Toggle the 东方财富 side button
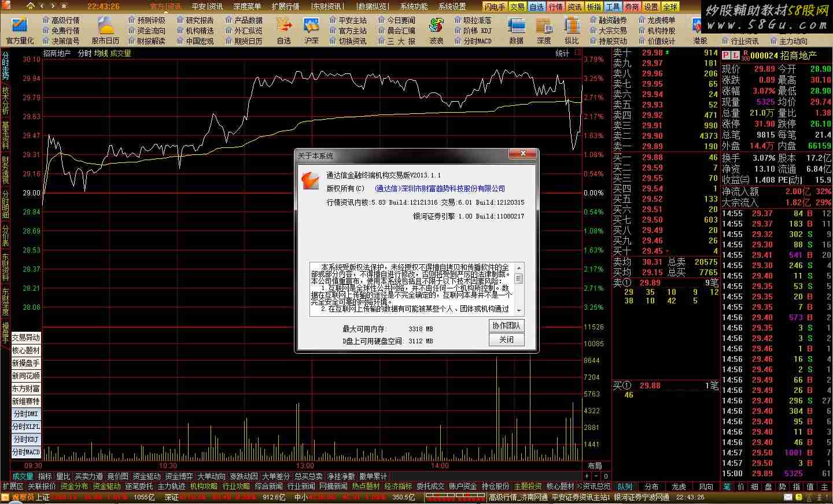This screenshot has height=504, width=833. pos(26,388)
